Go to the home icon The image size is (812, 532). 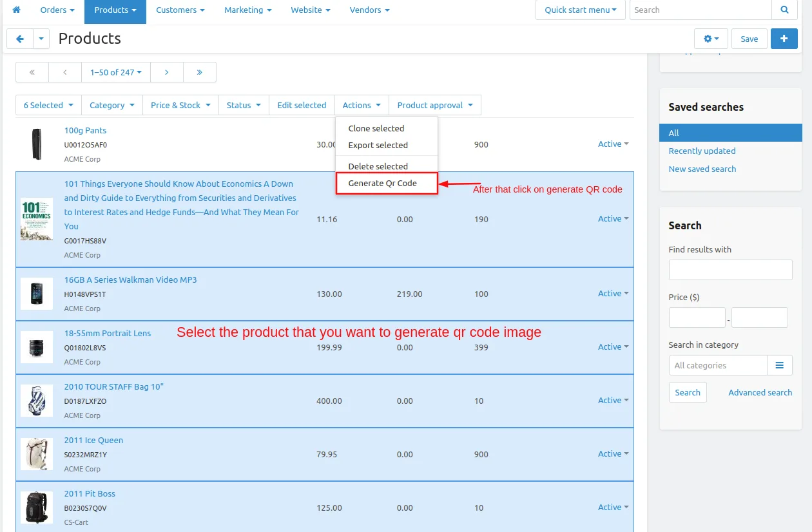coord(17,10)
